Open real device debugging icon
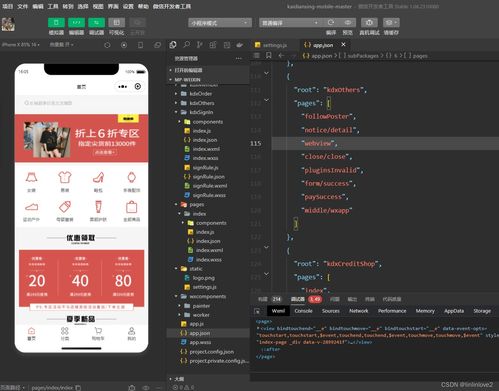 [369, 22]
